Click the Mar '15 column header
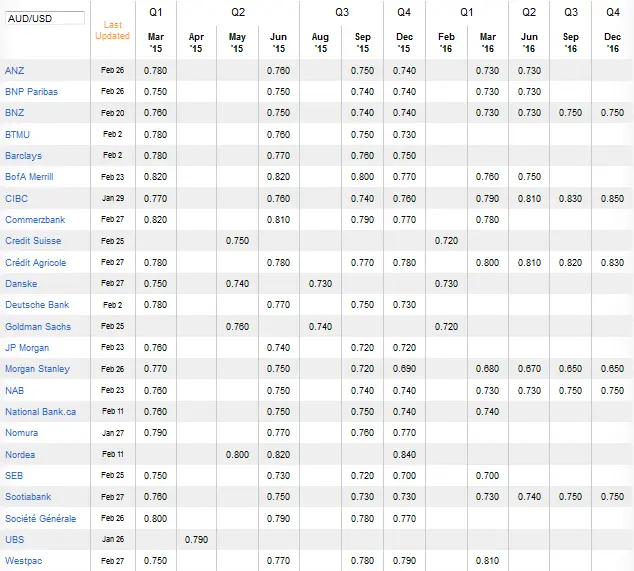The height and width of the screenshot is (571, 634). point(156,43)
